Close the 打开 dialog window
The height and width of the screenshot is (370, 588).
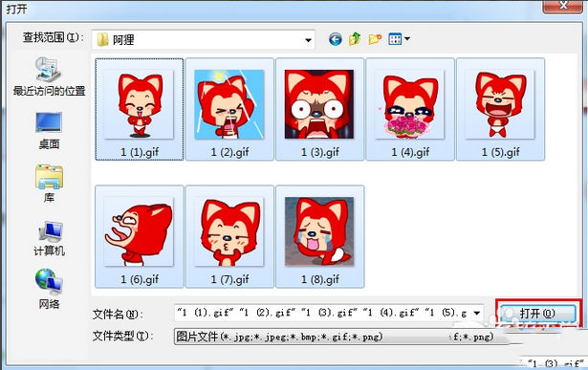click(x=564, y=6)
